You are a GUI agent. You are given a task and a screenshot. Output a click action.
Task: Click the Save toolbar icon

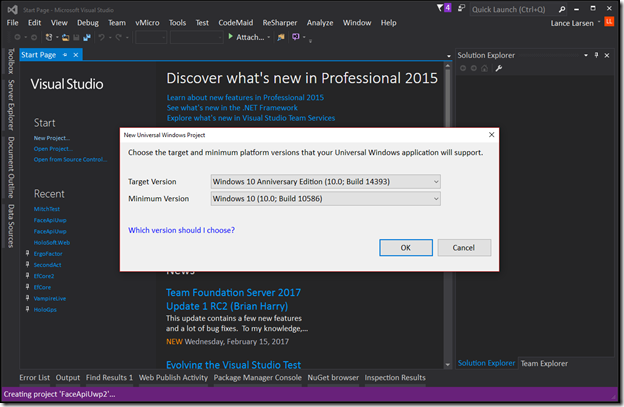(76, 37)
